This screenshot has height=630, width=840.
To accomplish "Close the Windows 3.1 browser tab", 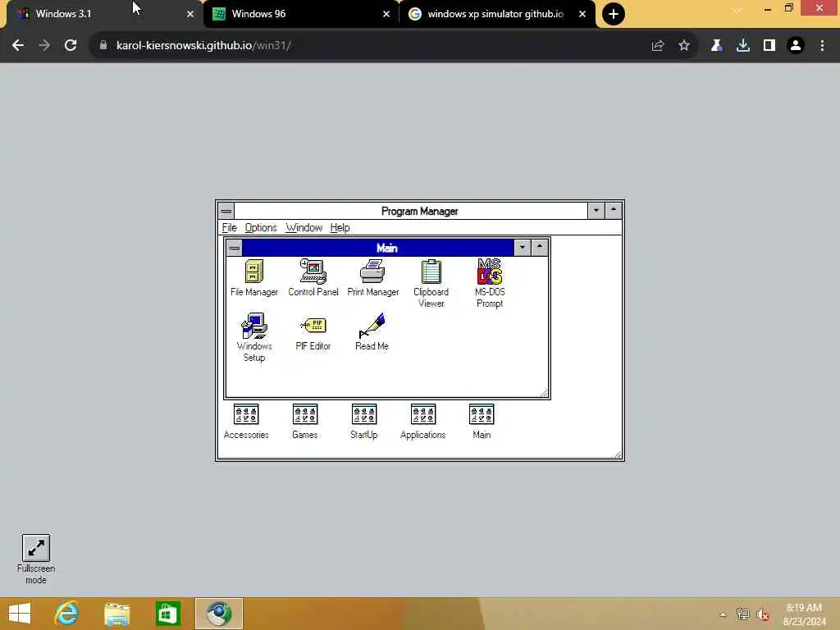I will click(x=190, y=15).
